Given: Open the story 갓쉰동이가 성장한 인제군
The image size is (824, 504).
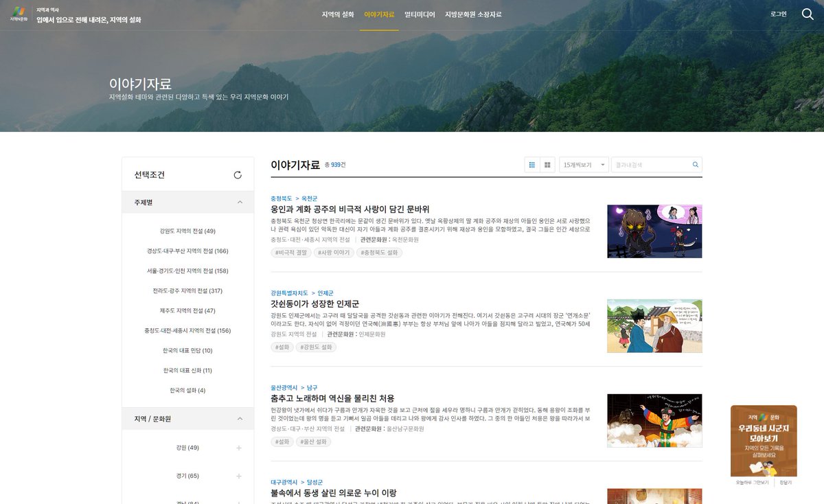Looking at the screenshot, I should click(315, 303).
